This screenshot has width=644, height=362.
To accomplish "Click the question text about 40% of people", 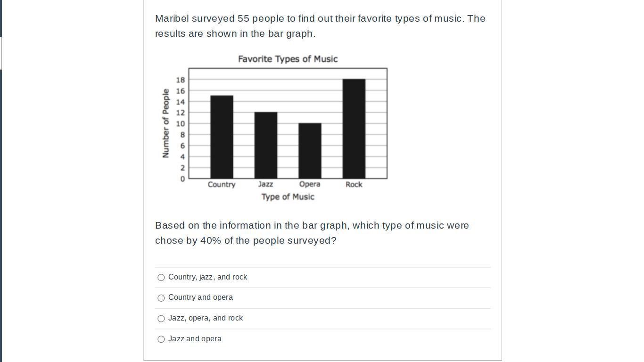I will pos(312,233).
